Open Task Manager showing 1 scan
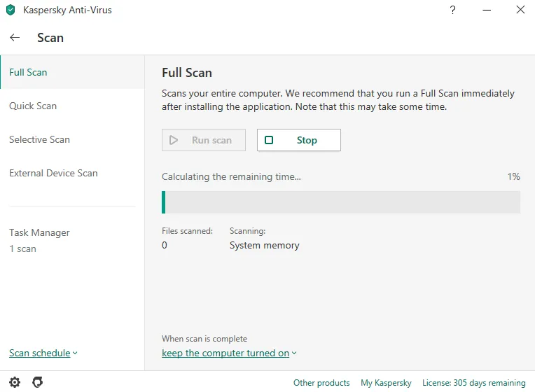 [39, 240]
